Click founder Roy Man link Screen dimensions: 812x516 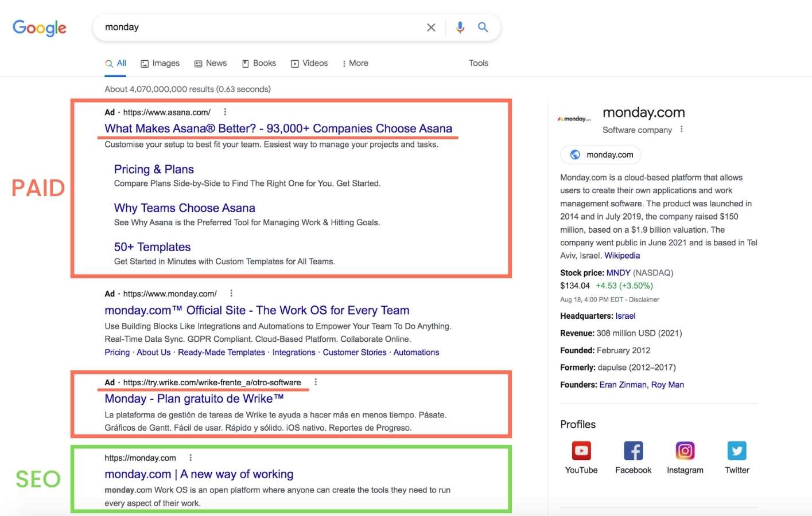pyautogui.click(x=668, y=385)
